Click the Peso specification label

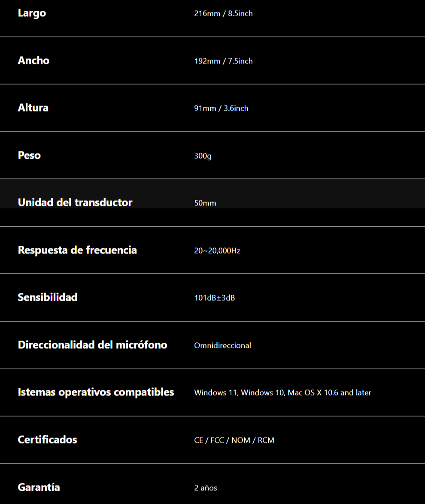tap(29, 155)
